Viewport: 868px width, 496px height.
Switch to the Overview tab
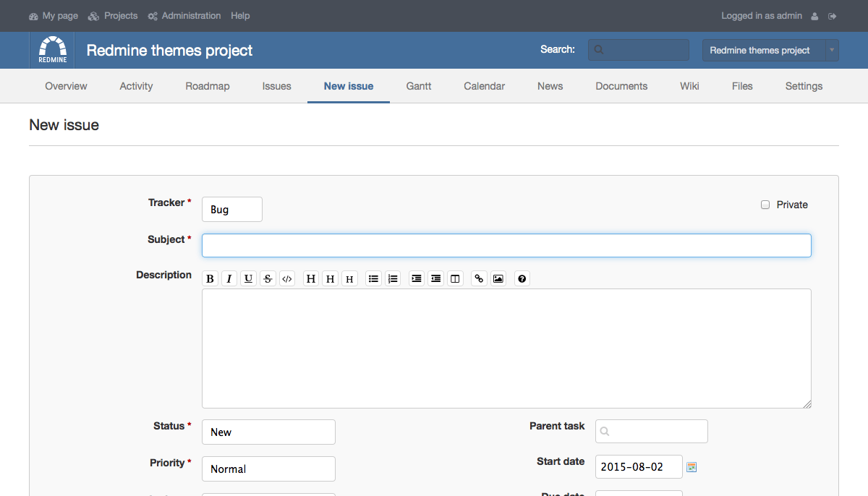pyautogui.click(x=66, y=86)
